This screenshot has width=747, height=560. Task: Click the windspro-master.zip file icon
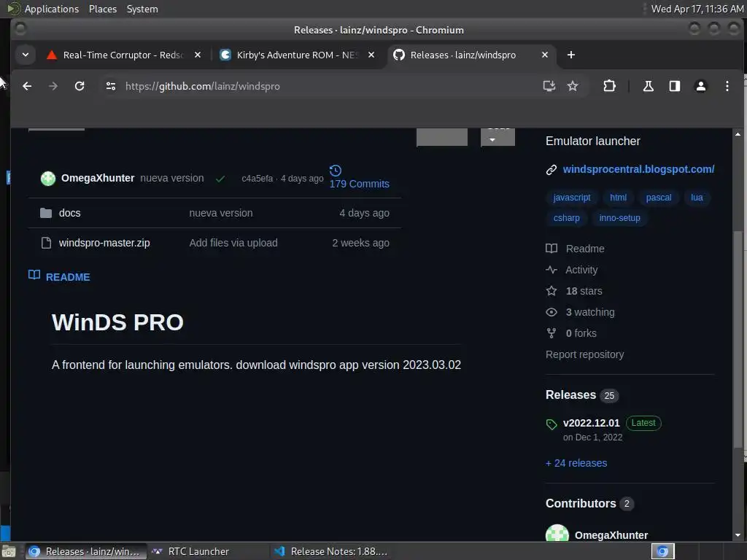pyautogui.click(x=46, y=243)
